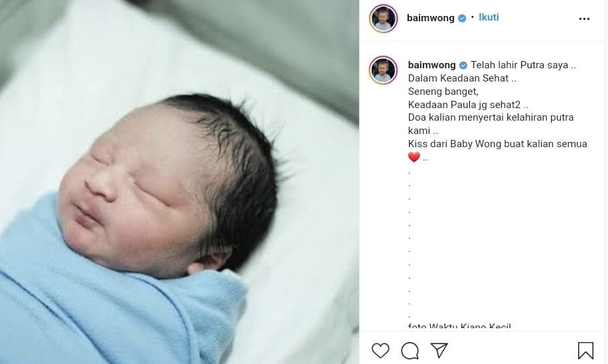Share post using the paper plane icon
608x364 pixels.
(439, 351)
